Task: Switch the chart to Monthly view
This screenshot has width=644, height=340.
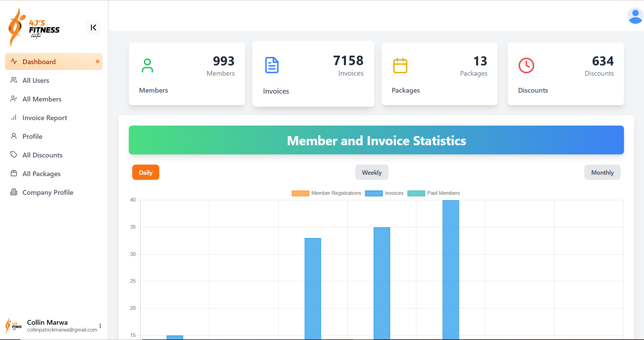Action: (x=602, y=172)
